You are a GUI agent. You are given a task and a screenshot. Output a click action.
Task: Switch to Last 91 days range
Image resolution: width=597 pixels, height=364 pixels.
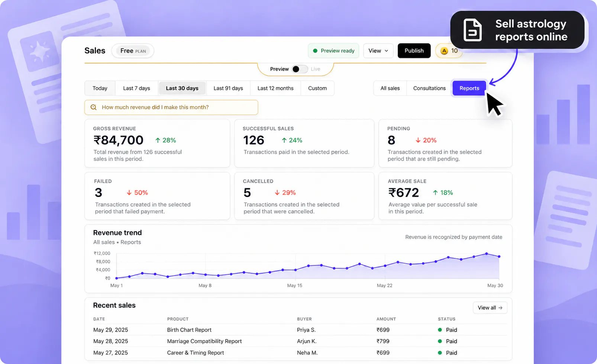pyautogui.click(x=228, y=88)
